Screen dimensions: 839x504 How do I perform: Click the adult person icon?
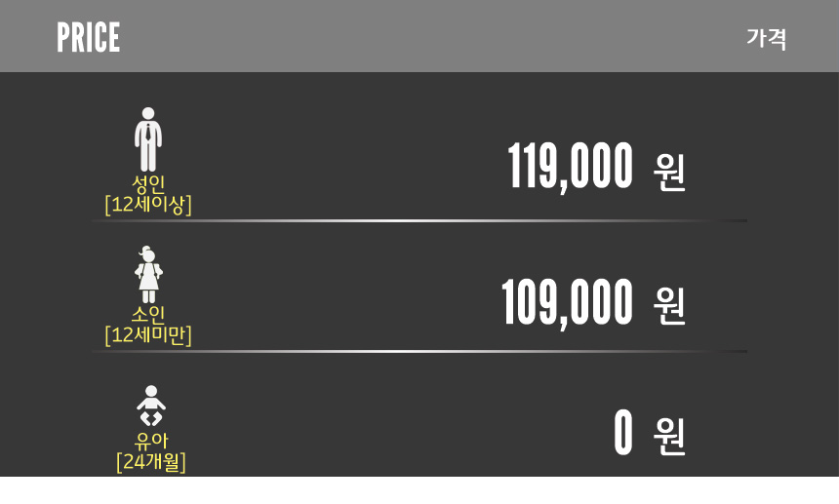pos(148,139)
